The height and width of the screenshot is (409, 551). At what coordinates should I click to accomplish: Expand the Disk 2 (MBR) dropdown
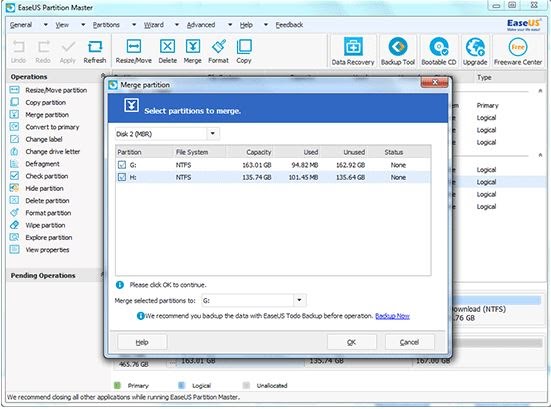click(x=213, y=134)
